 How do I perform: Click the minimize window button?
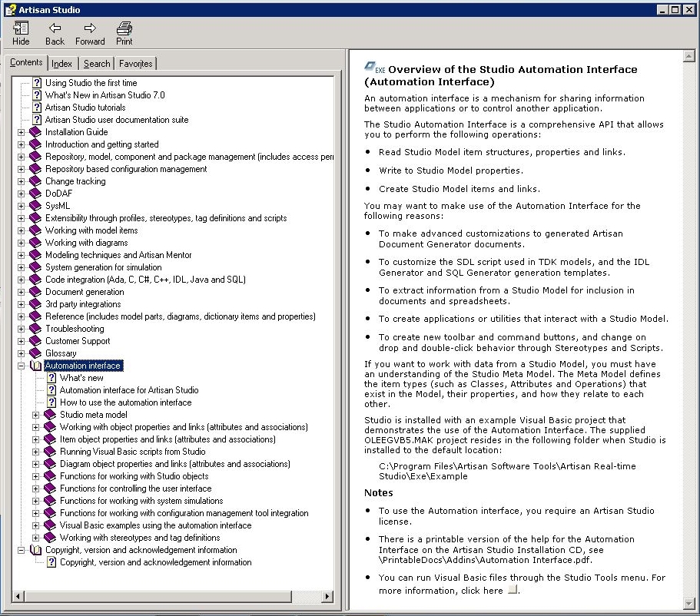663,10
